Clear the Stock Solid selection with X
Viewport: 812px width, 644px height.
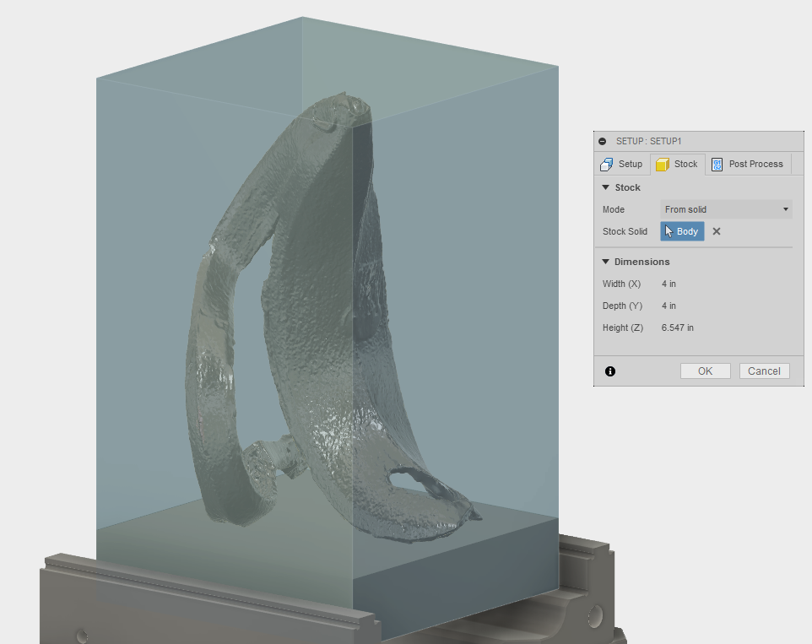click(x=717, y=231)
